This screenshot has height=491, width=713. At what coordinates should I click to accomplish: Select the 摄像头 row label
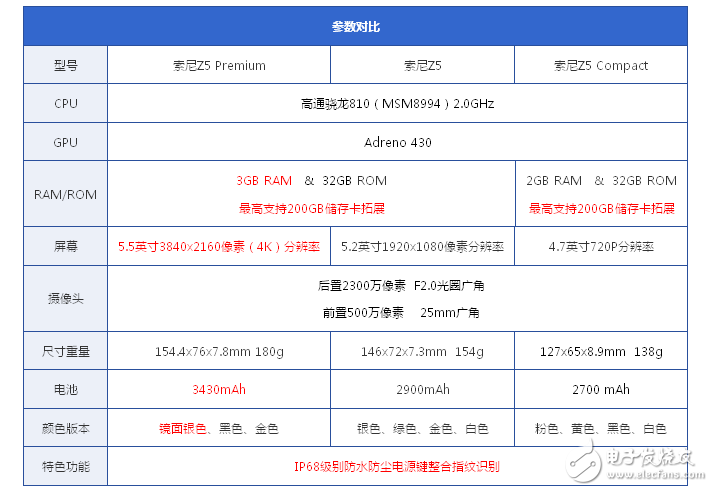(x=65, y=299)
